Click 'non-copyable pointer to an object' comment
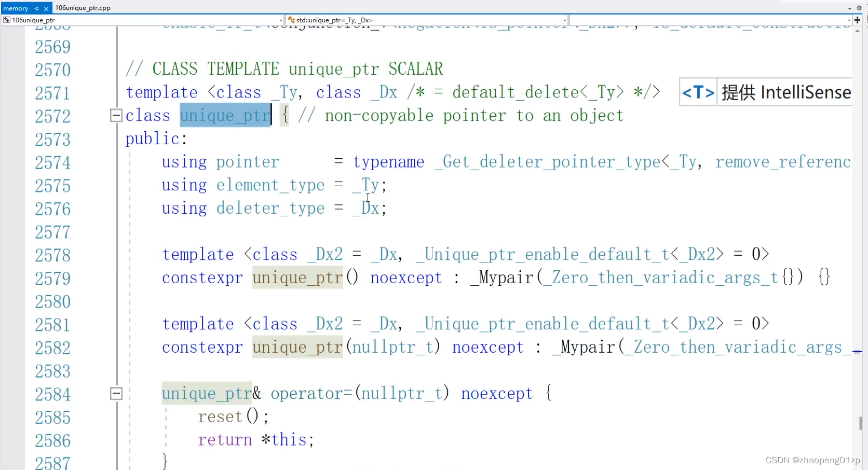Viewport: 868px width, 470px height. (474, 116)
